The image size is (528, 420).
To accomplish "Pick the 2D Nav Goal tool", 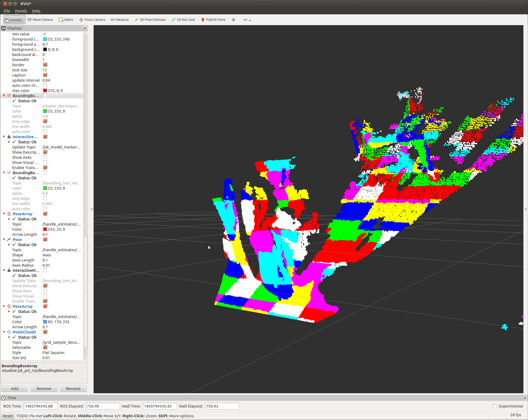I will coord(183,20).
